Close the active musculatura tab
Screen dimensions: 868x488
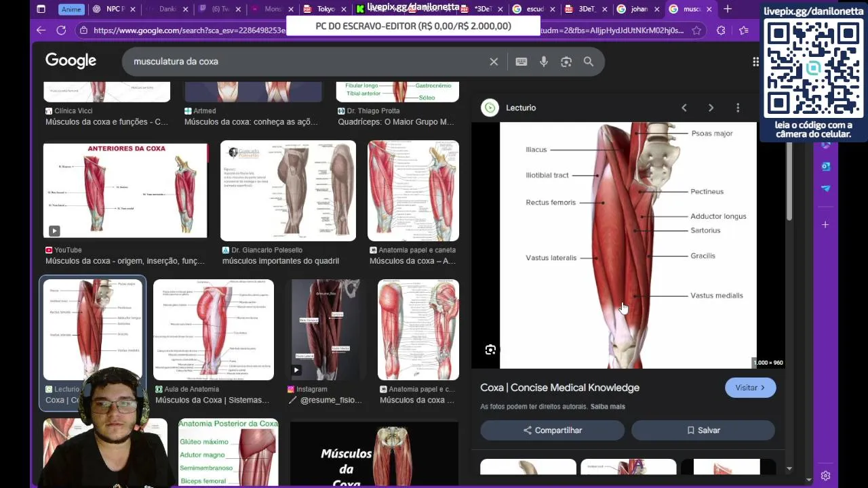709,9
